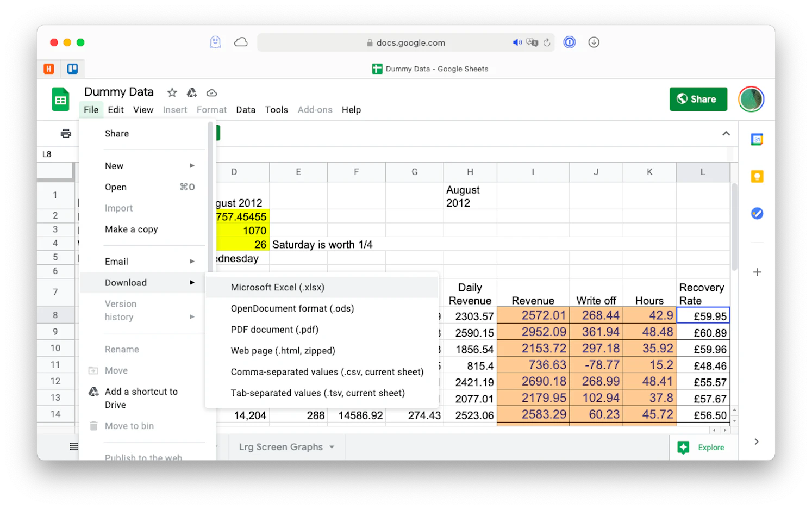Download as OpenDocument format (.ods)
The height and width of the screenshot is (509, 812).
322,308
